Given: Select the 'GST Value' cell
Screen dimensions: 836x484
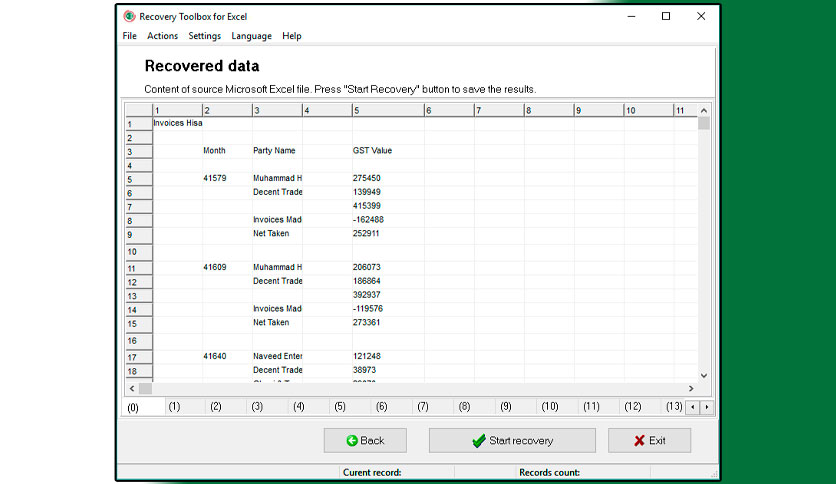Looking at the screenshot, I should pos(388,151).
